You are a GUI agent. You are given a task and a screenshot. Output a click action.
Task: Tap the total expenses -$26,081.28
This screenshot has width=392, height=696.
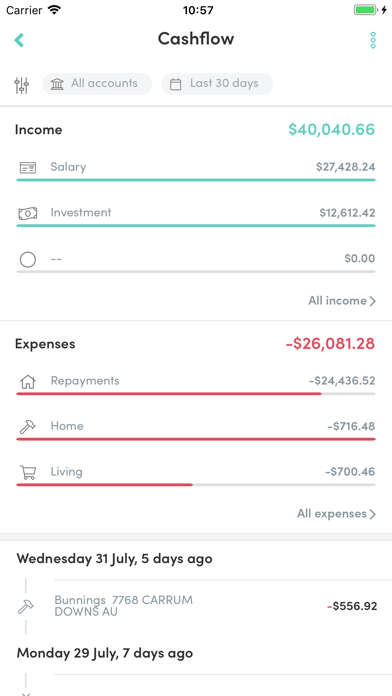(330, 344)
